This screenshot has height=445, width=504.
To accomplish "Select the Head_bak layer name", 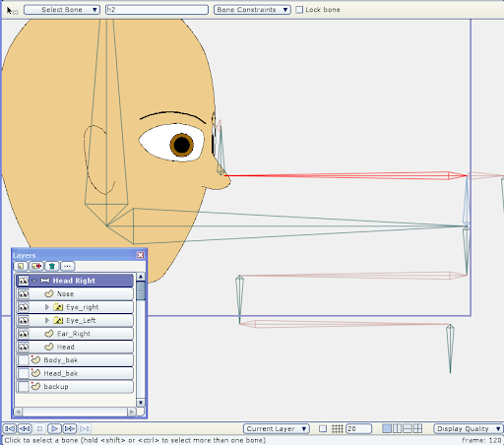I will (x=61, y=373).
